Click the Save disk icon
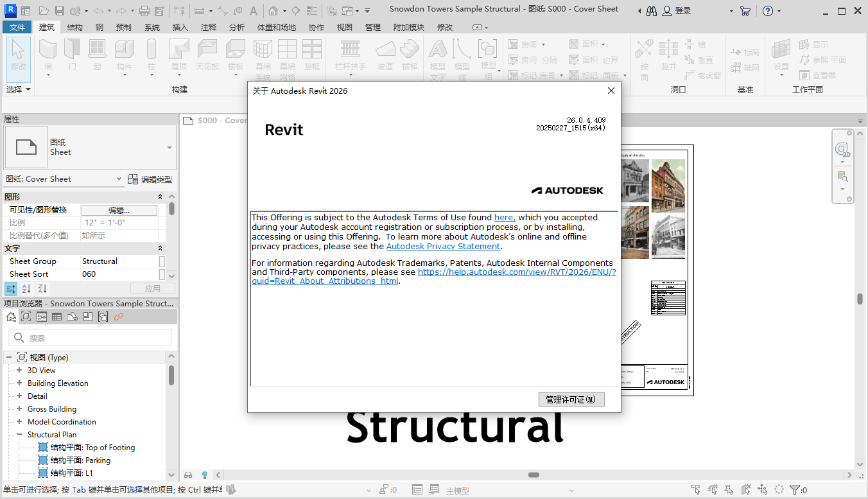The height and width of the screenshot is (499, 868). click(59, 10)
